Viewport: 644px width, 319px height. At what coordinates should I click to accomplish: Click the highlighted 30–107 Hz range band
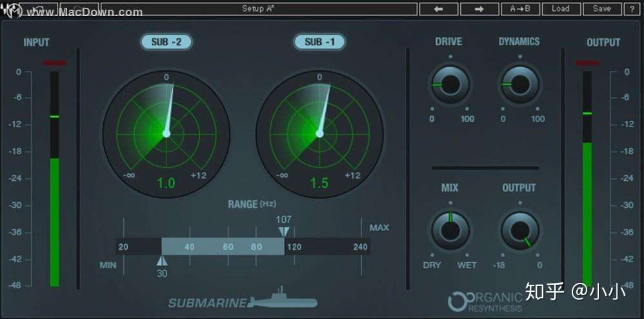click(223, 246)
